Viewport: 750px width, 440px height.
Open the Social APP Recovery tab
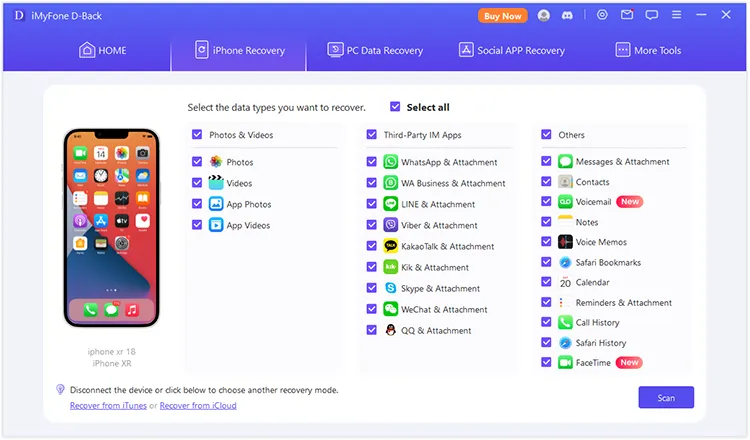pos(512,50)
